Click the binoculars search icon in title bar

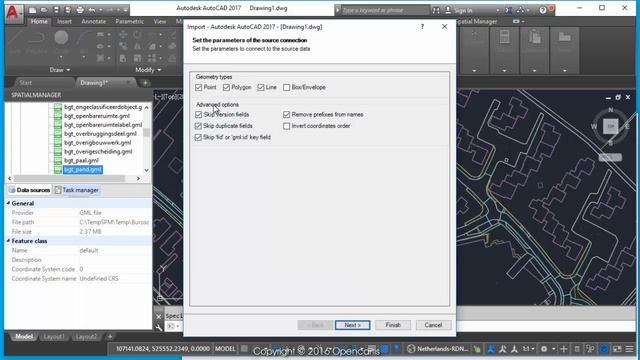(x=436, y=10)
